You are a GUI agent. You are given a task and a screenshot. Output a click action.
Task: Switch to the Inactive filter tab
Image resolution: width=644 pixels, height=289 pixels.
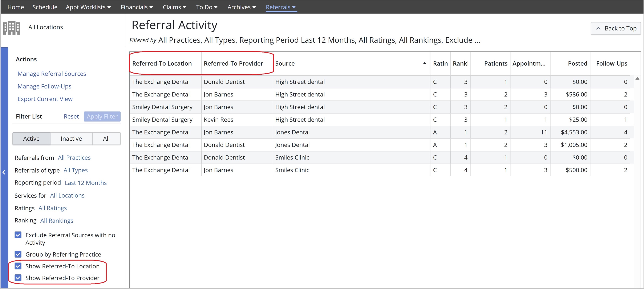coord(71,139)
